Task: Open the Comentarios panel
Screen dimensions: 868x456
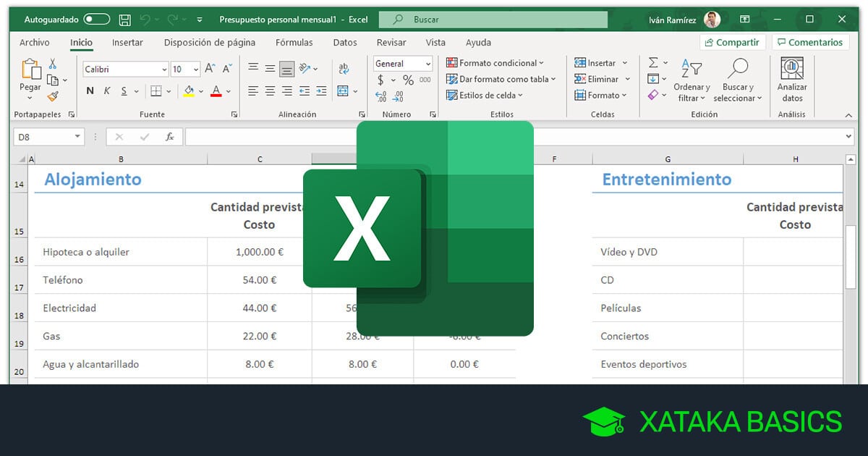Action: click(810, 43)
